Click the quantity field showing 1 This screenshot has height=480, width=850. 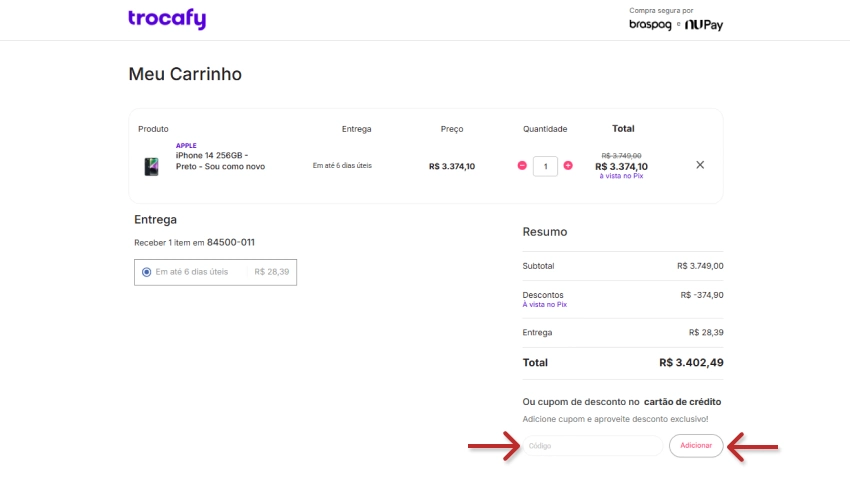click(x=545, y=166)
